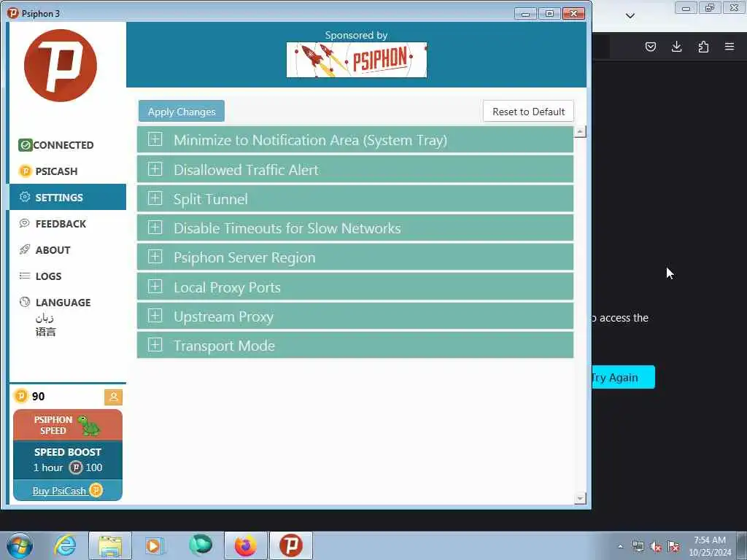Click the Settings gear icon
This screenshot has width=747, height=560.
(x=25, y=197)
